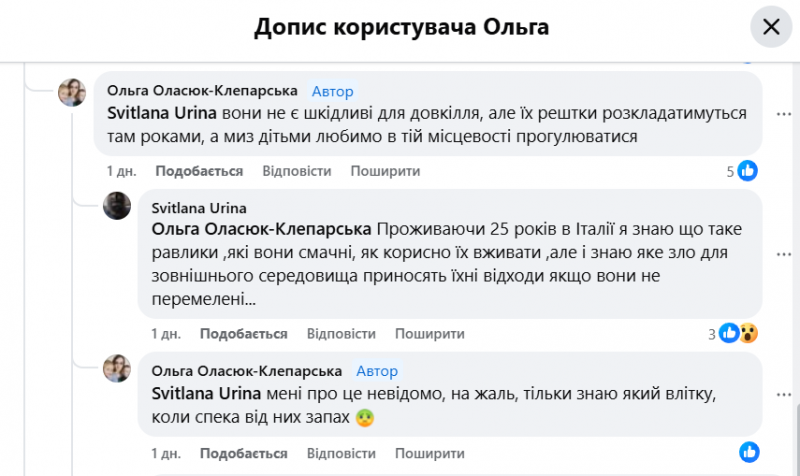
Task: Like Svitlana Urina's comment via Подобається
Action: click(x=243, y=333)
